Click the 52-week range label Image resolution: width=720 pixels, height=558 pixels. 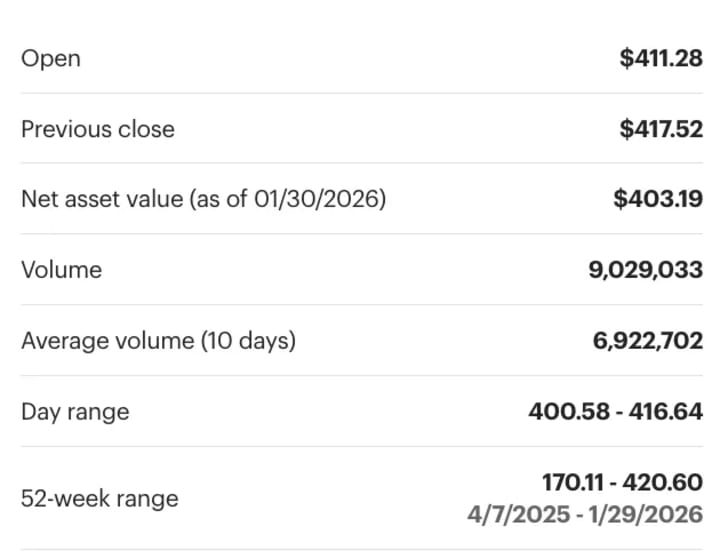click(x=99, y=498)
